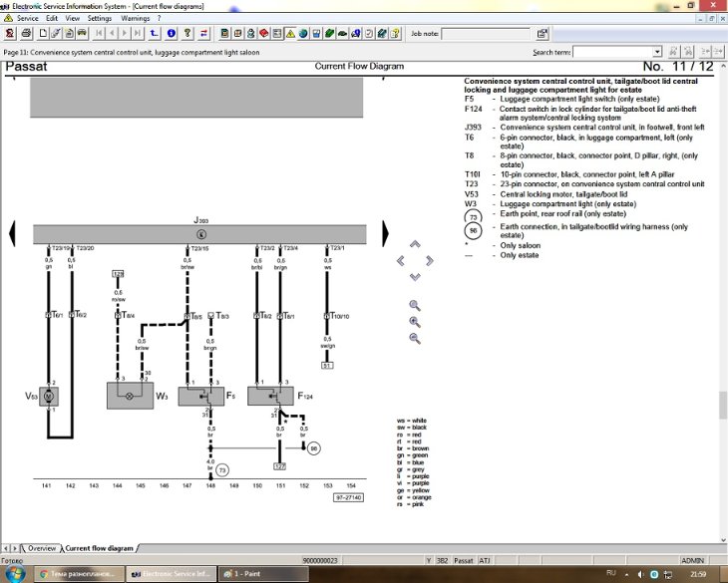This screenshot has height=583, width=728.
Task: Click the green book icon in toolbar
Action: 329,34
